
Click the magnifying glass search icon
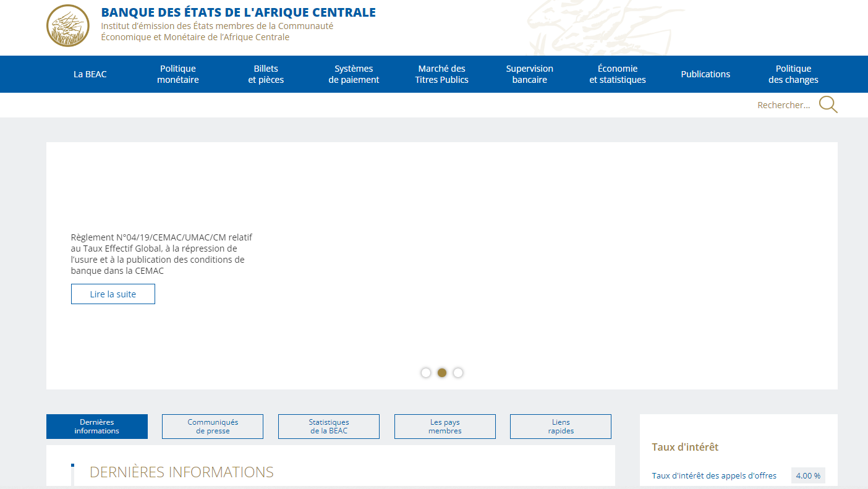coord(828,104)
